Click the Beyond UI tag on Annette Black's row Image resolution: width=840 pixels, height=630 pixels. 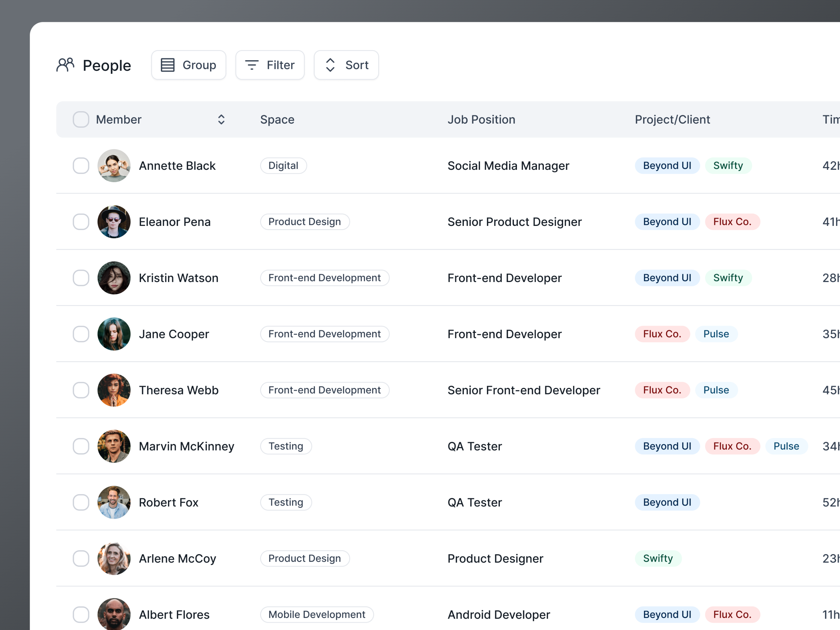[x=667, y=166]
